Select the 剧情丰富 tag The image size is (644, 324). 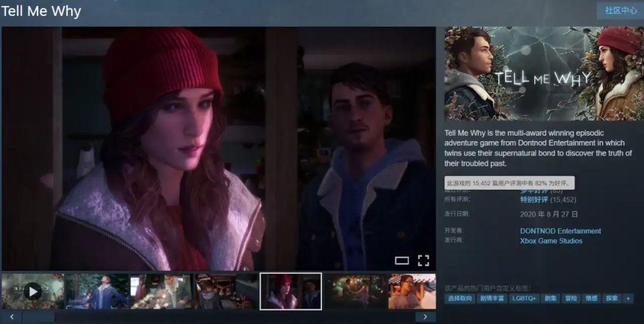491,298
